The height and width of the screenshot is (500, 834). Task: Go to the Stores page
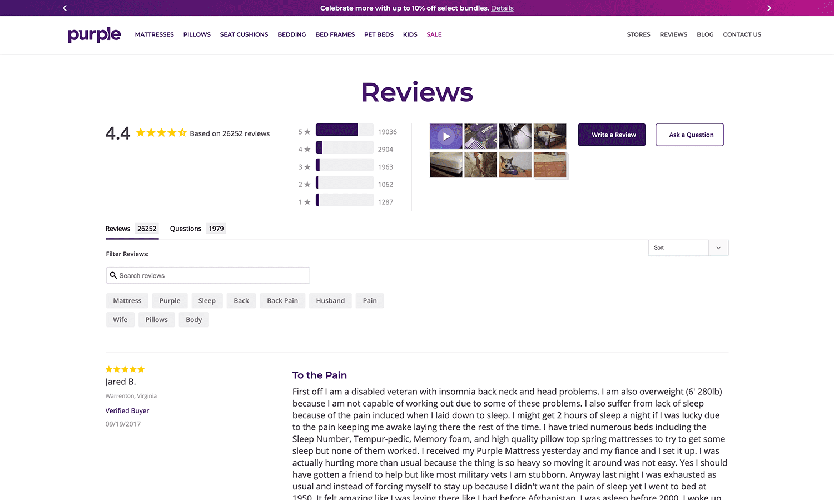point(638,35)
